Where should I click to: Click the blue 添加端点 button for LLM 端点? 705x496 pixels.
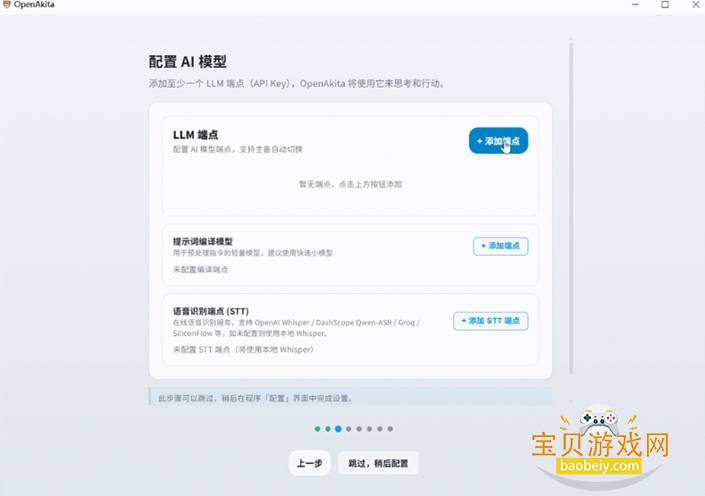(498, 141)
